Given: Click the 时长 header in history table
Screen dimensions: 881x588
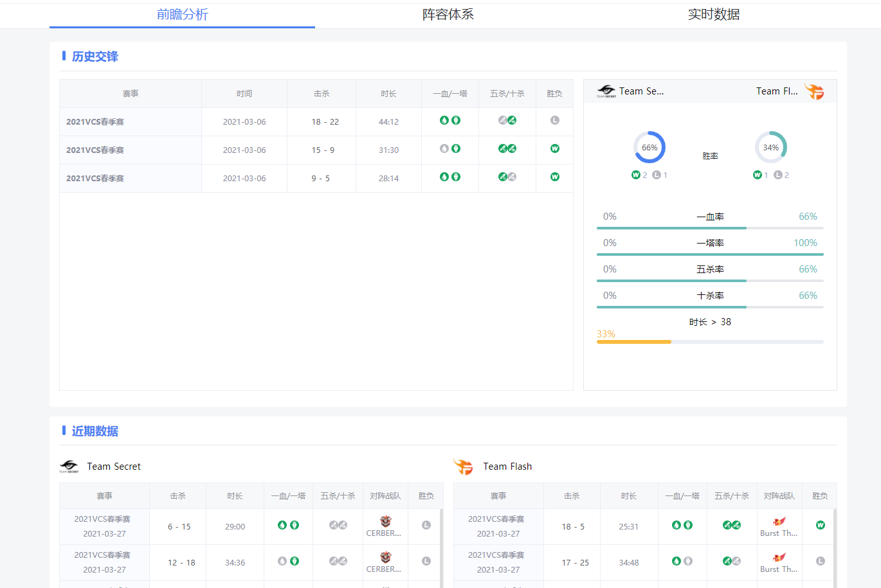Looking at the screenshot, I should pyautogui.click(x=388, y=94).
